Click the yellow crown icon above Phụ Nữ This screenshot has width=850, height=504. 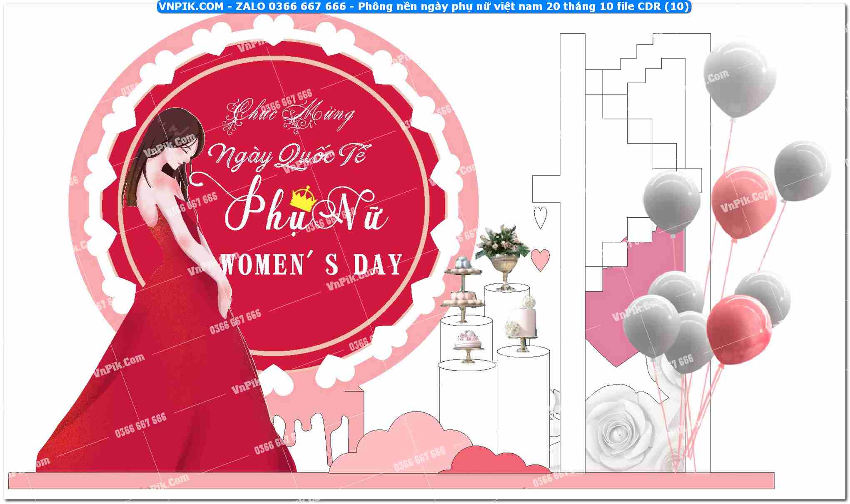[304, 198]
